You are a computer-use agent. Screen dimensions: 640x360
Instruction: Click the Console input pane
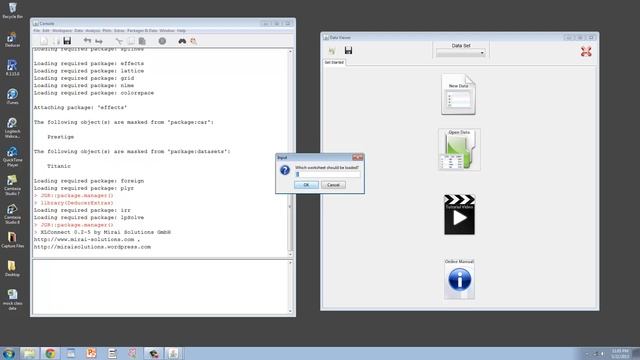160,287
